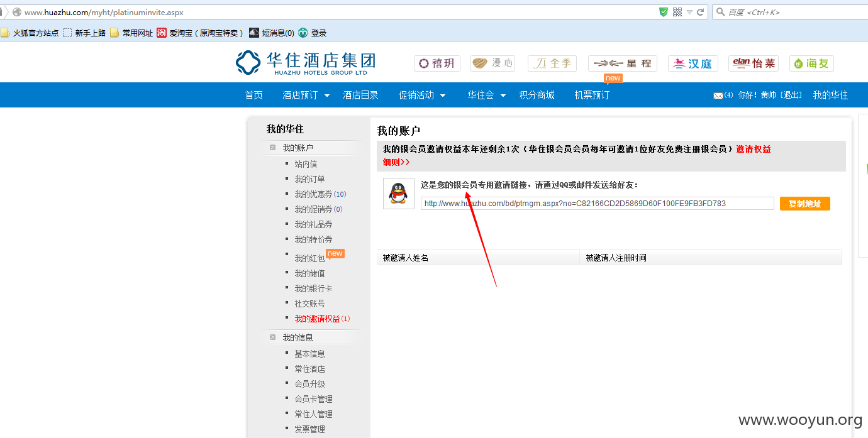Open the 短消息(0) bookmark
The width and height of the screenshot is (868, 438).
(272, 33)
